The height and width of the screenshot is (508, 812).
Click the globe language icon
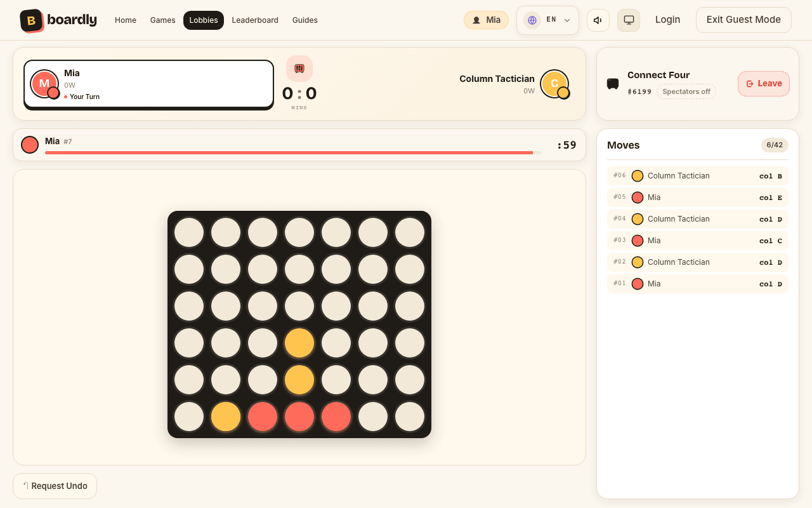(532, 20)
